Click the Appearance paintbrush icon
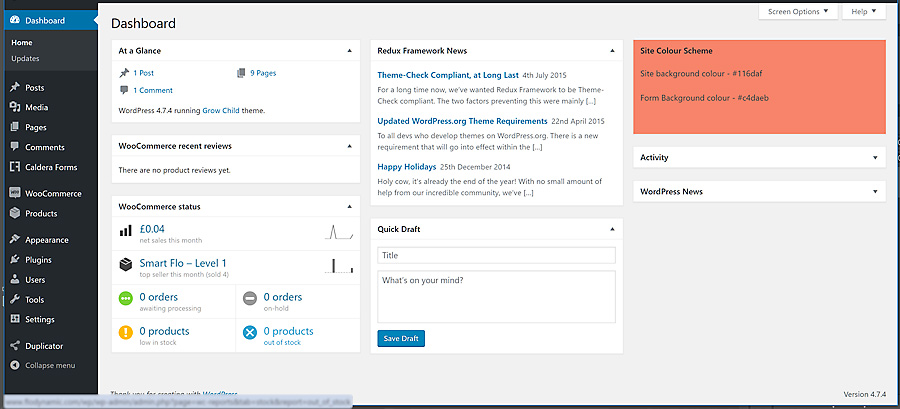This screenshot has width=900, height=409. (x=14, y=240)
